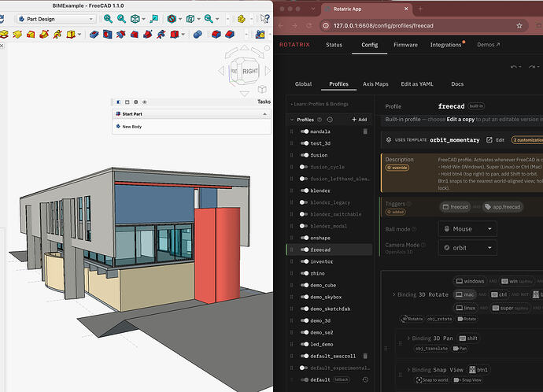Collapse the Profiles list chevron
Viewport: 543px width, 392px height.
tap(292, 120)
